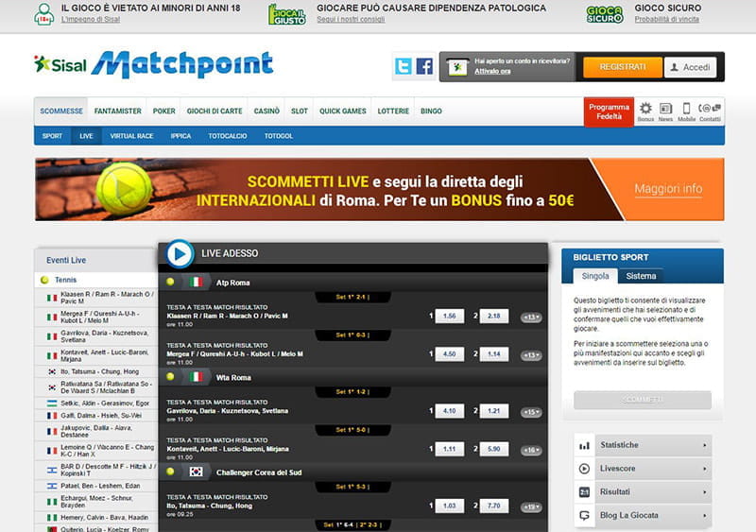Click the 18+ minors warning icon
Image resolution: width=756 pixels, height=532 pixels.
(43, 14)
